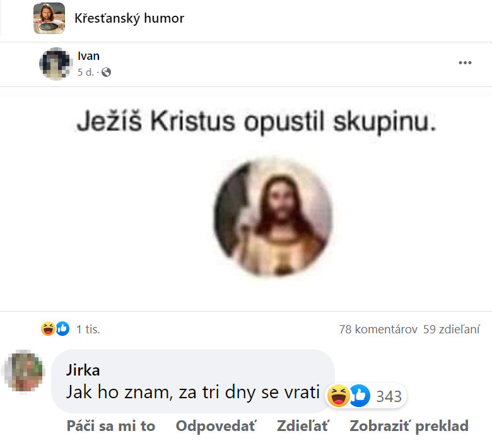Expand the 78 komentárov comments
This screenshot has width=492, height=448.
tap(378, 329)
